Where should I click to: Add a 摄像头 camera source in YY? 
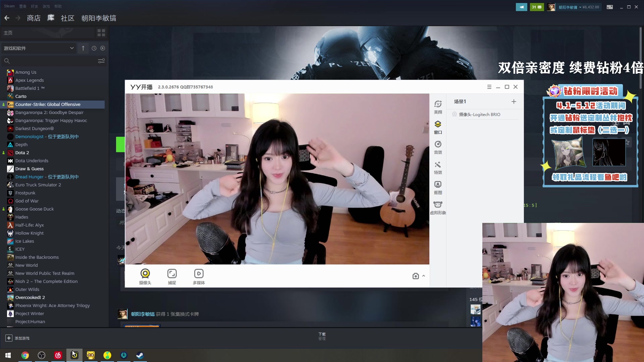point(145,277)
